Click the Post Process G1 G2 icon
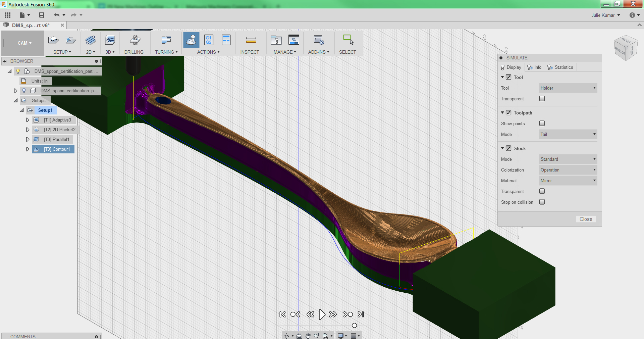This screenshot has height=339, width=644. tap(209, 40)
